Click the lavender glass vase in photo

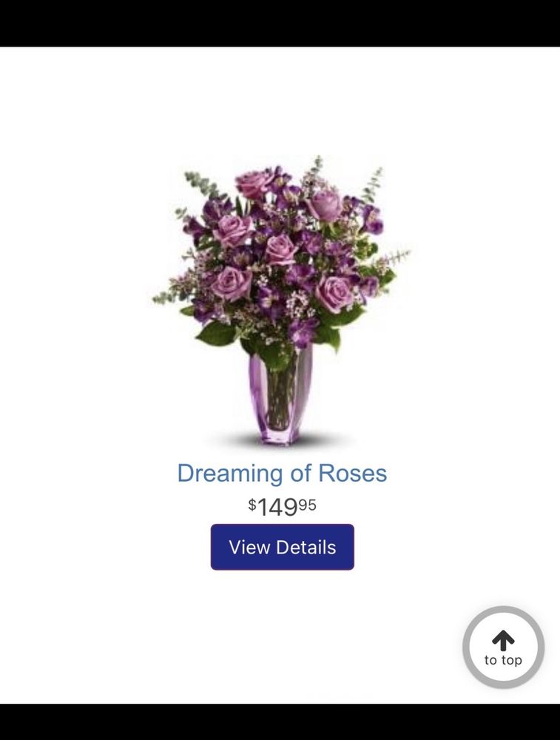tap(281, 394)
